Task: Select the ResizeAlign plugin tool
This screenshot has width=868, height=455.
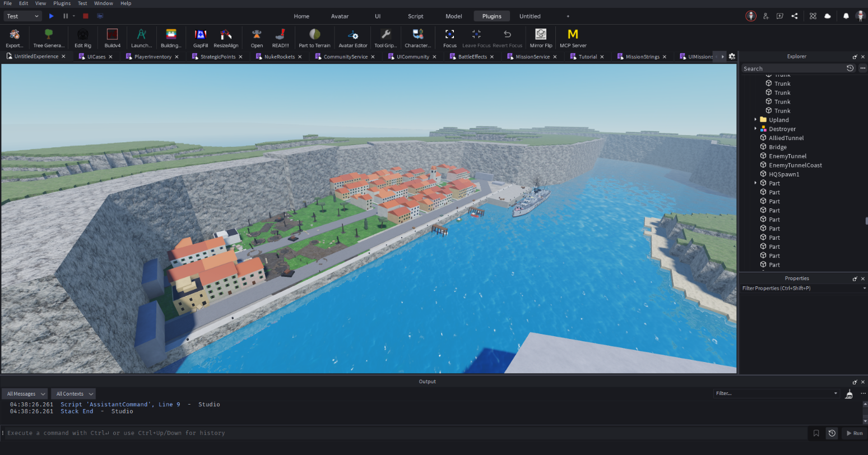Action: coord(226,38)
